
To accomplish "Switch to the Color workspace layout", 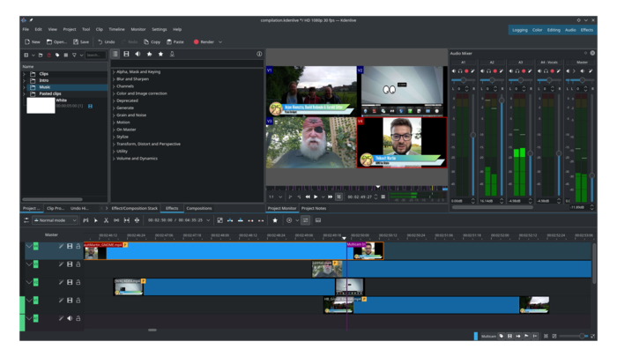I will click(537, 29).
